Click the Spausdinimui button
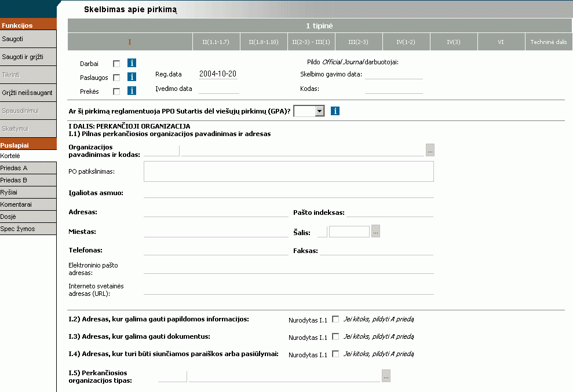The image size is (573, 392). click(28, 111)
